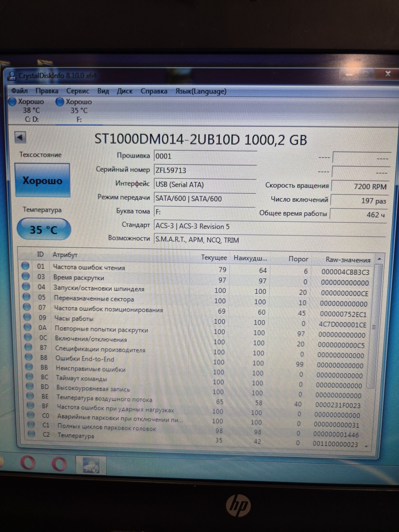399x532 pixels.
Task: Click status dot for attribute B8
Action: pyautogui.click(x=29, y=357)
